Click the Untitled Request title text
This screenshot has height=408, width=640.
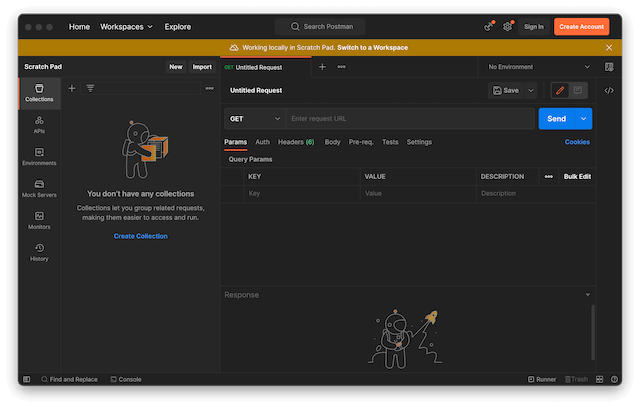pos(256,91)
